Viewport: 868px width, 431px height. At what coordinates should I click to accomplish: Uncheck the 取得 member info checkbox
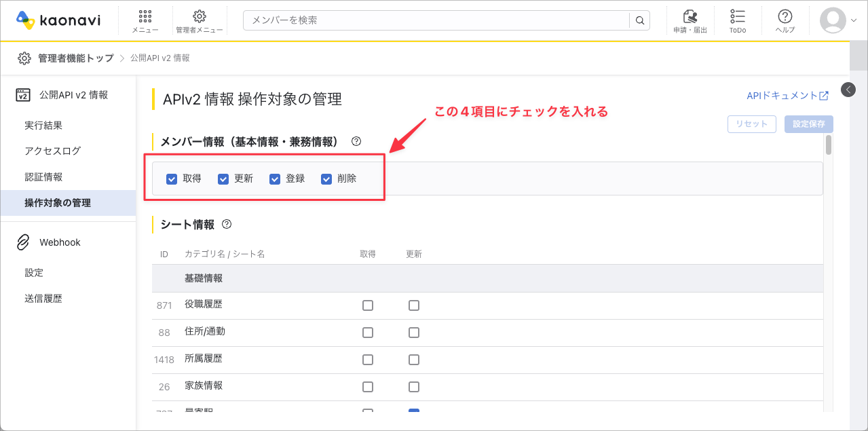click(172, 179)
